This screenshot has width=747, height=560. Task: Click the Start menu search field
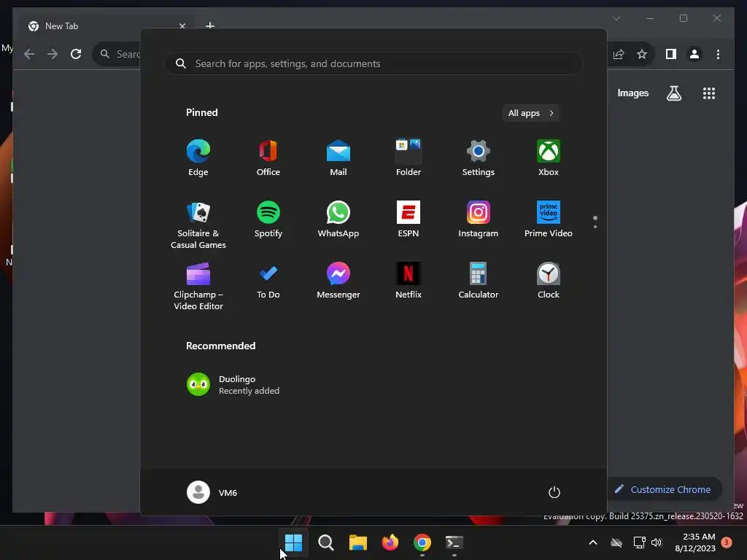pos(373,63)
